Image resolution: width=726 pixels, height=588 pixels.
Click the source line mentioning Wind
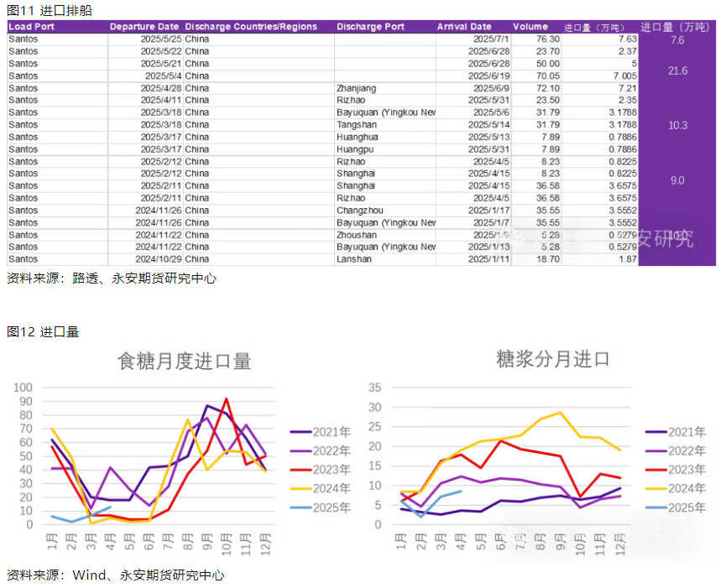(x=115, y=575)
